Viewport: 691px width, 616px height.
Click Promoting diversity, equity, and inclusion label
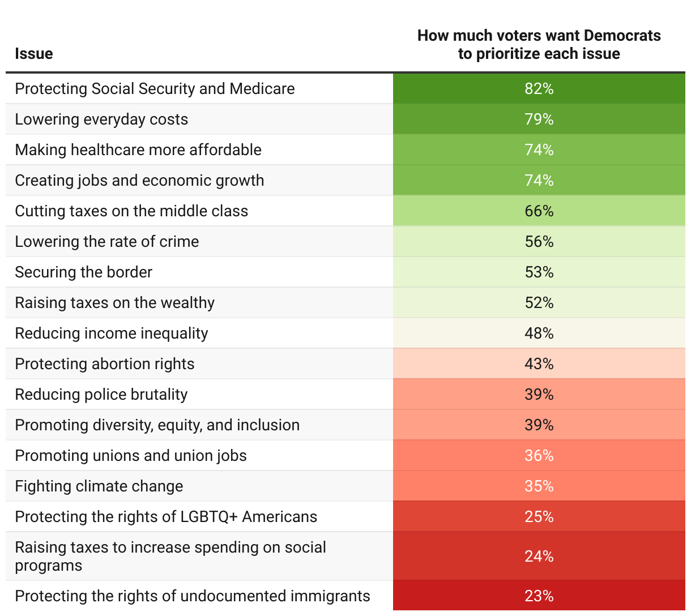(x=157, y=425)
